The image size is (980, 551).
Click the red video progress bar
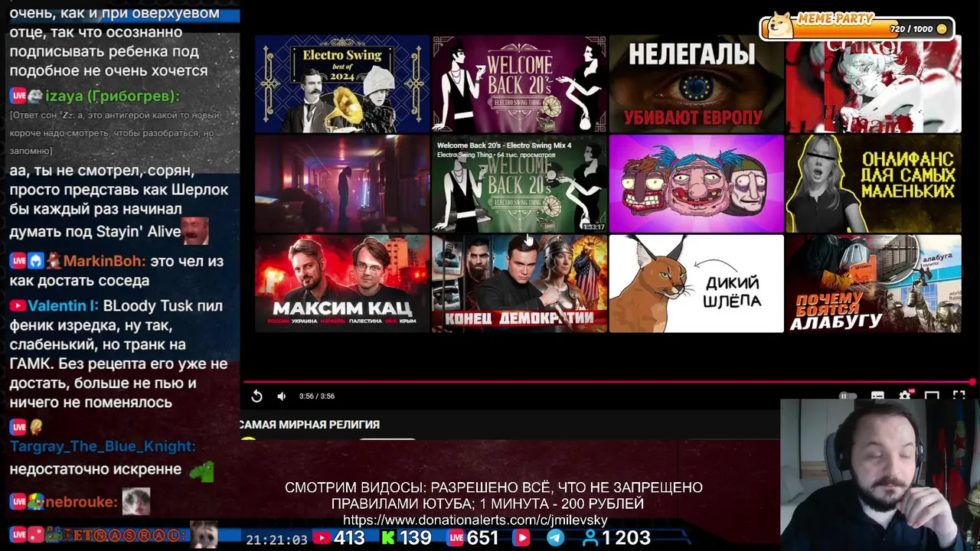click(x=609, y=381)
